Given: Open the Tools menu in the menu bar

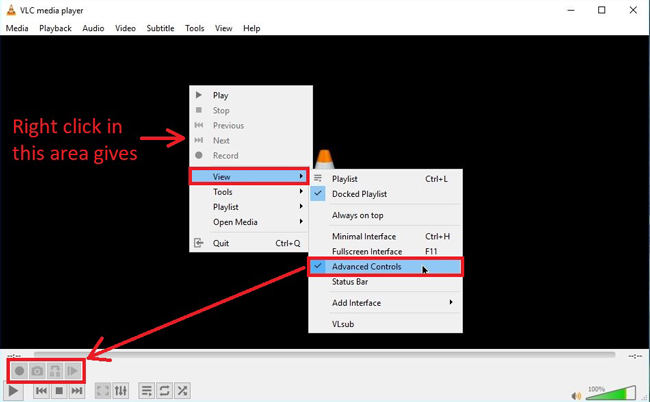Looking at the screenshot, I should point(194,28).
